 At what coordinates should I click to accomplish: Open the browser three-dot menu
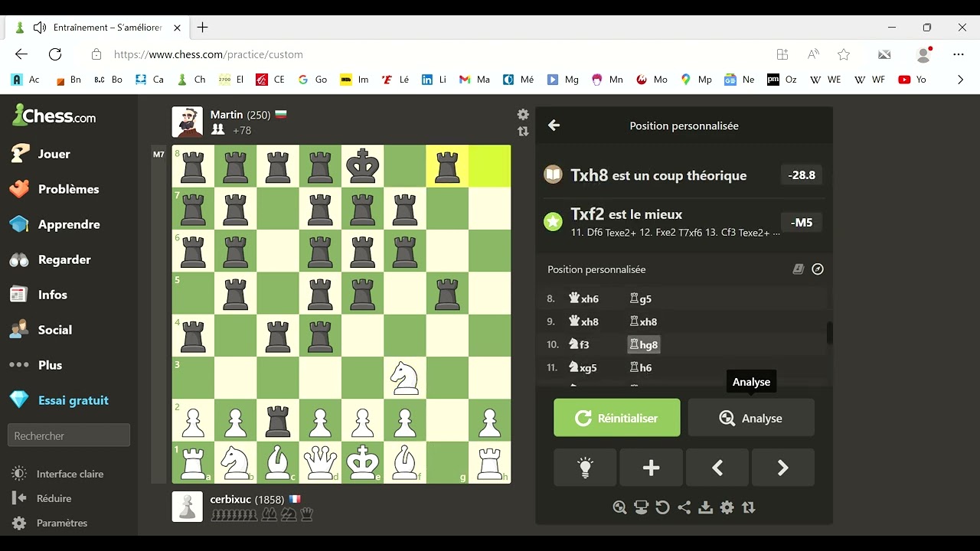coord(959,54)
